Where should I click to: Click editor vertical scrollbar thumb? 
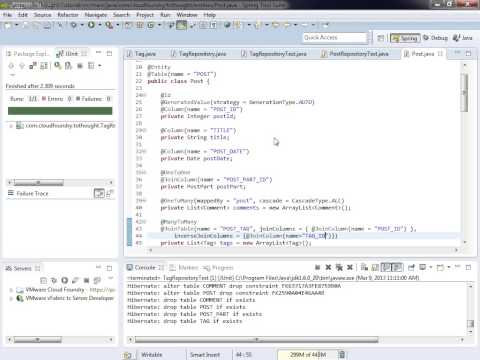pos(464,92)
